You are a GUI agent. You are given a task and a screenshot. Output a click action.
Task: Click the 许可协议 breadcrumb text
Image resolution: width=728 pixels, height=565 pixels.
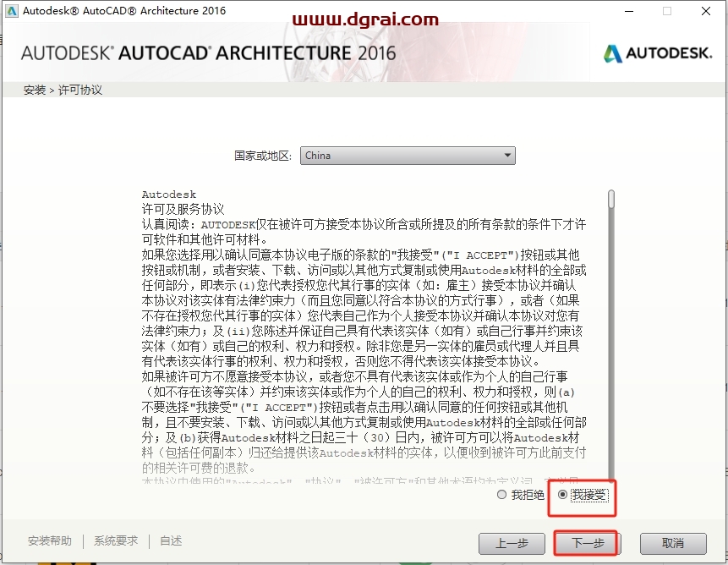(x=79, y=90)
